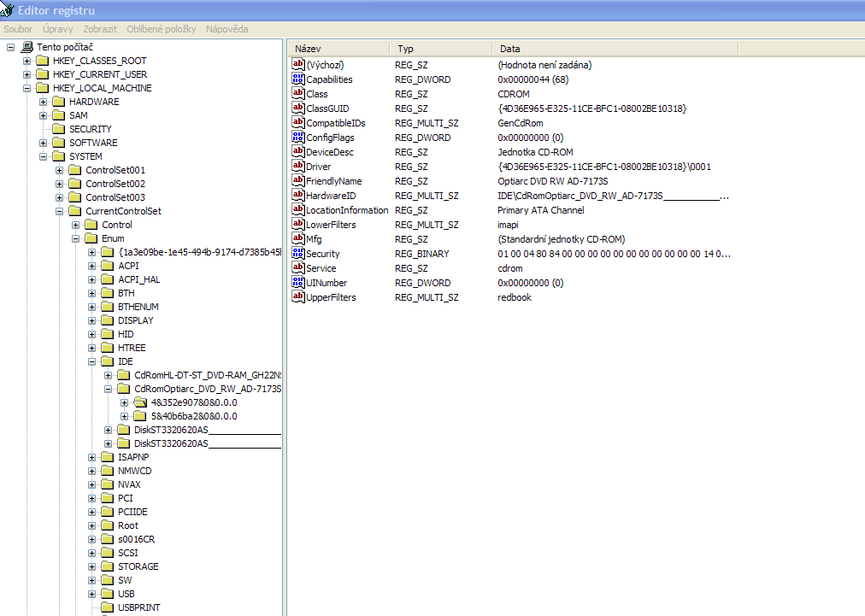Click the LocationInformation value icon
Screen dimensions: 865x616
(x=298, y=209)
